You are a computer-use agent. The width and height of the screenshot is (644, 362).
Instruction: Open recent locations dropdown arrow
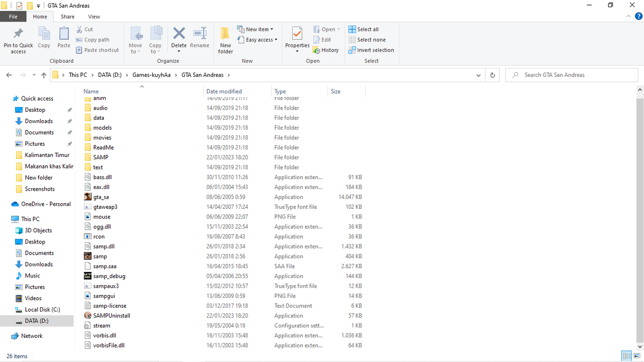[x=34, y=75]
